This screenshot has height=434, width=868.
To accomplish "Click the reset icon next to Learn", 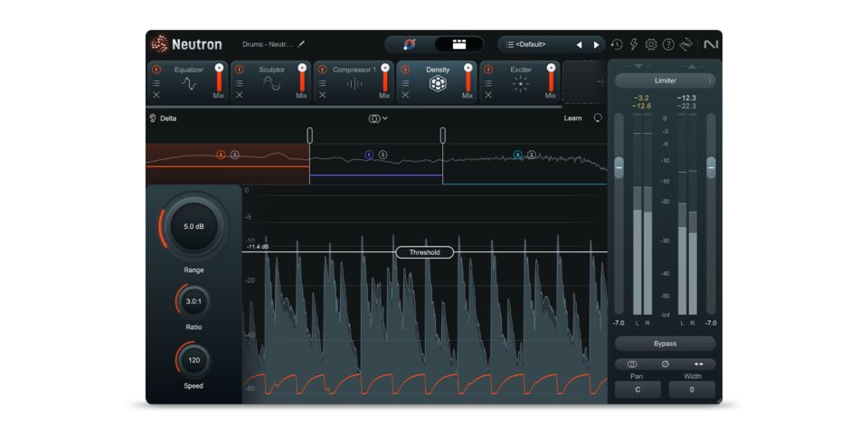I will [598, 118].
